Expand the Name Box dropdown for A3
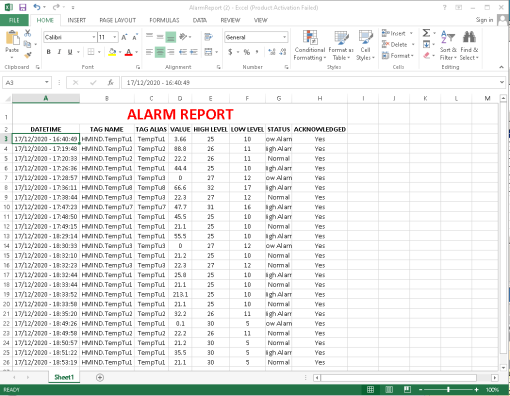 click(47, 82)
